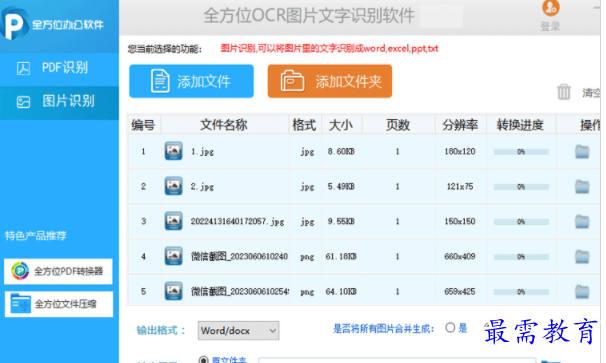Screen dimensions: 606x363
Task: Click the 转换进度 column header
Action: [520, 125]
